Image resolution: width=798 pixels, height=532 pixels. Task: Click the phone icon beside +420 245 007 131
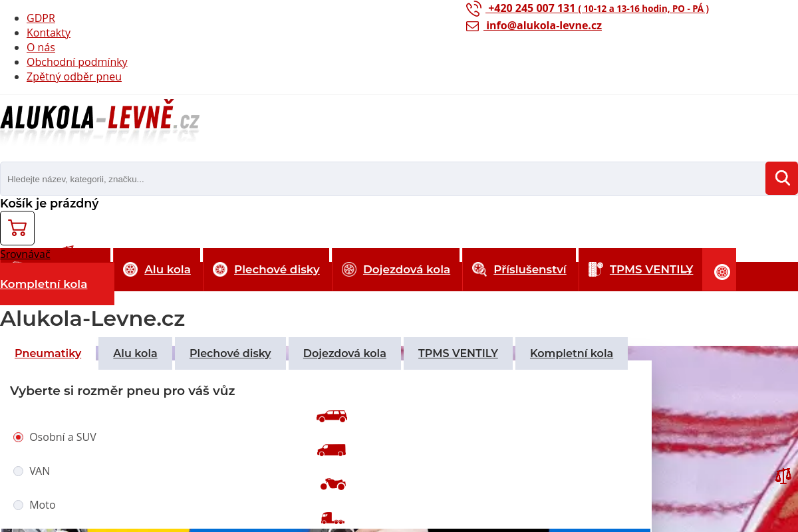click(x=473, y=9)
